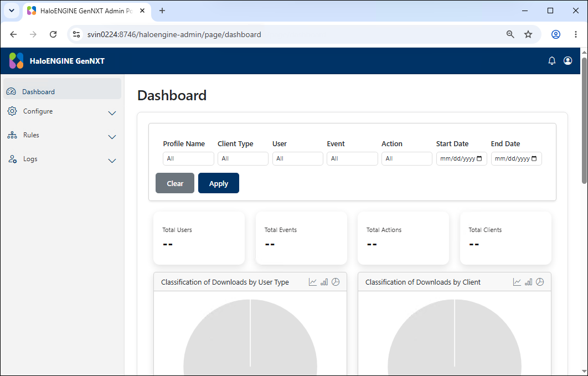Click the Total Clients card
The height and width of the screenshot is (376, 588).
pyautogui.click(x=506, y=238)
